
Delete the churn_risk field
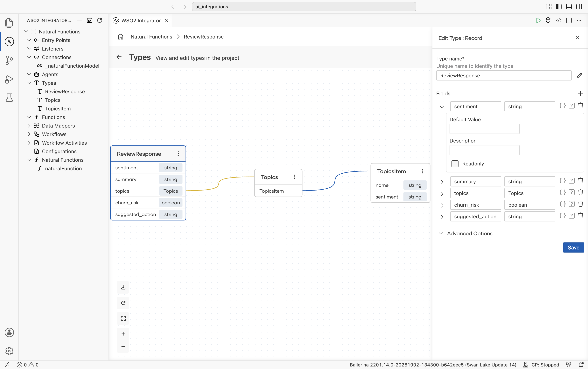pyautogui.click(x=581, y=204)
